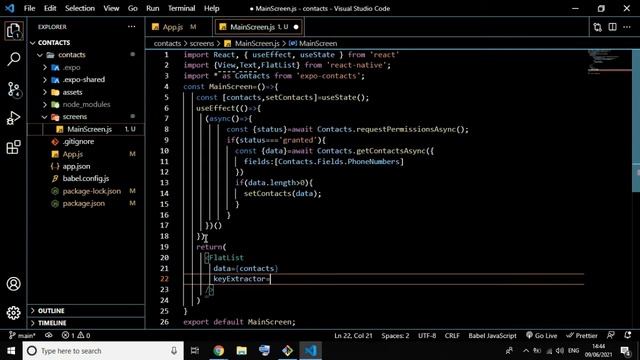Open the Explorer view in activity bar

13,31
